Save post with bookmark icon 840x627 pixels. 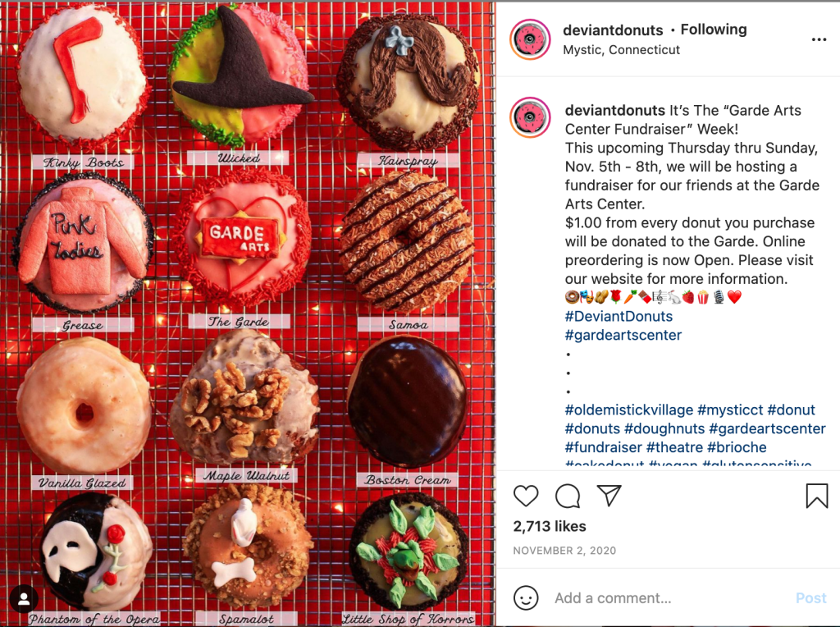[817, 495]
